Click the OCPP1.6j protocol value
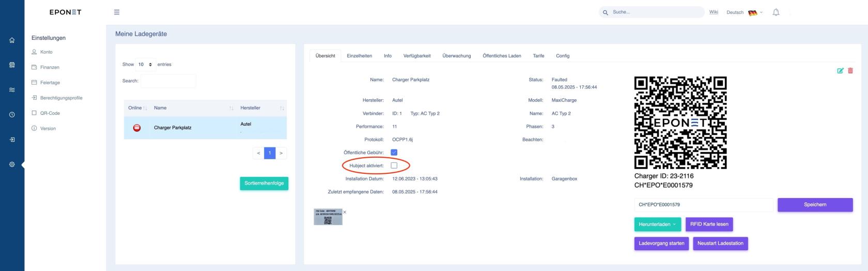Image resolution: width=868 pixels, height=271 pixels. click(402, 140)
